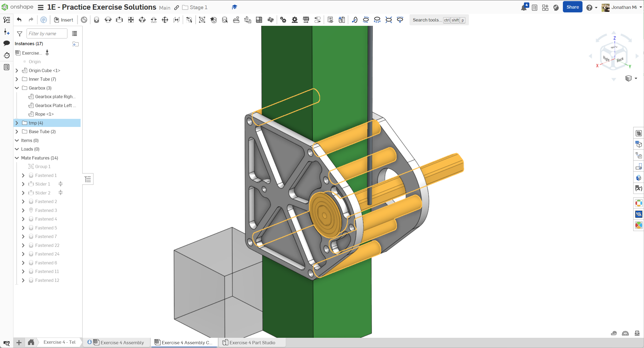
Task: Select Rope <1> in instance list
Action: pyautogui.click(x=44, y=114)
